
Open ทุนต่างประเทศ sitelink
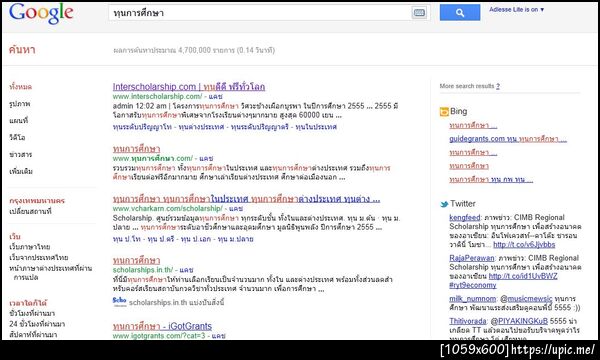[x=201, y=127]
